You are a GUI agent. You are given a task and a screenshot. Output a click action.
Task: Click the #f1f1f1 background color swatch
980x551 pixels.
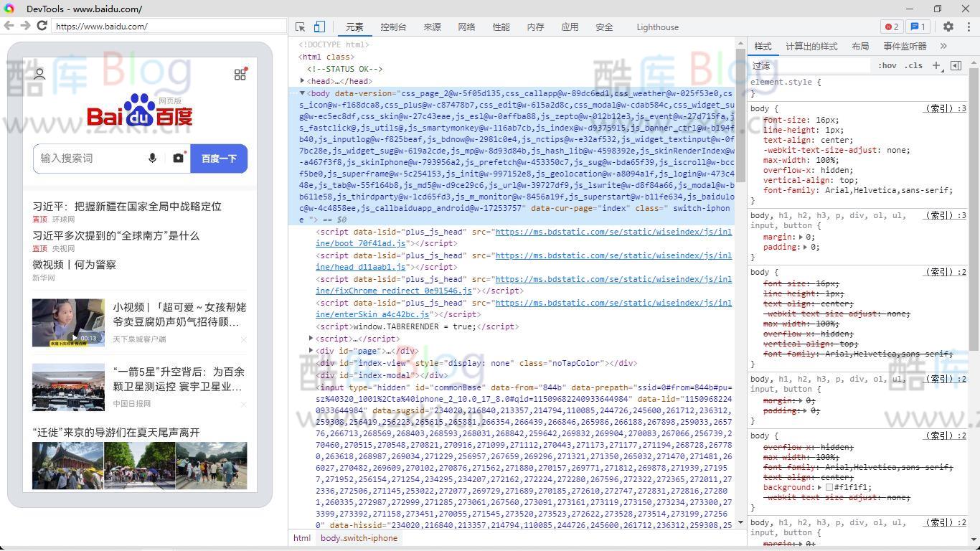[829, 488]
